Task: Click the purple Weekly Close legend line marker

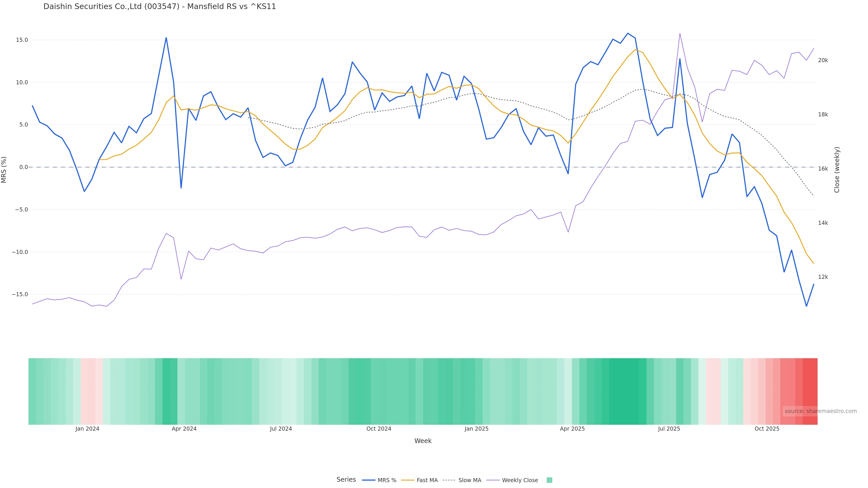Action: click(493, 480)
